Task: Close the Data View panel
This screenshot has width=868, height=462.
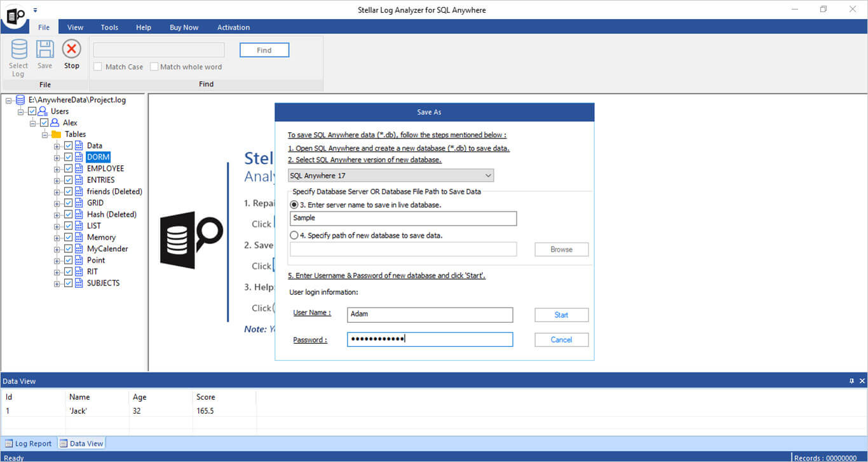Action: (862, 381)
